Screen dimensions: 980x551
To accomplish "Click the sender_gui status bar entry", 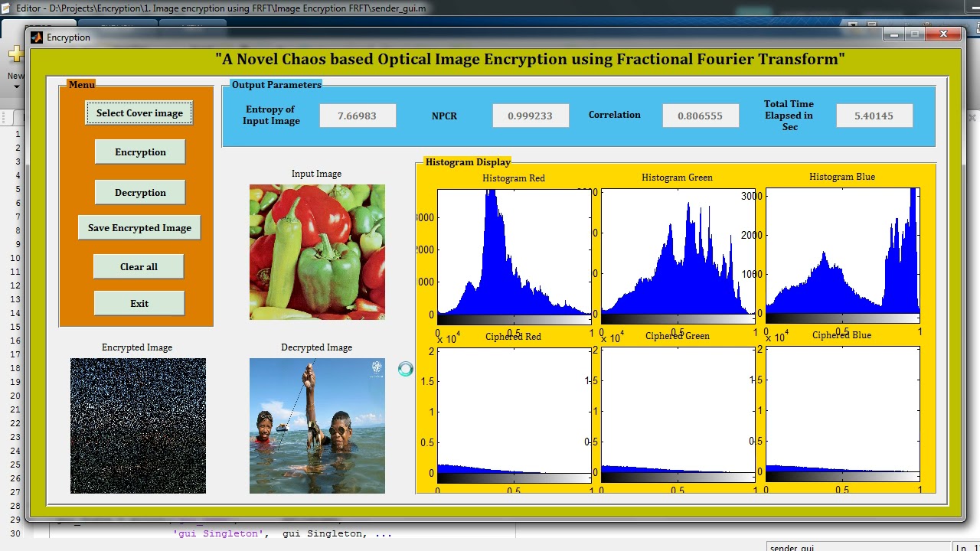I will (792, 547).
